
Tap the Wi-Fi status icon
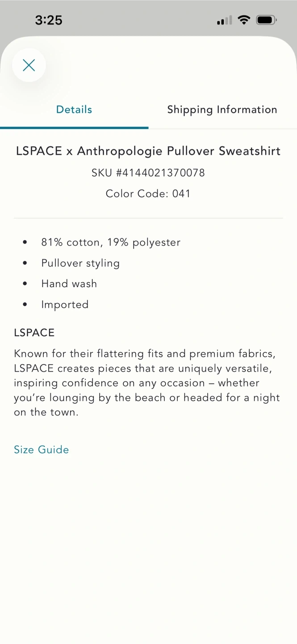point(244,20)
